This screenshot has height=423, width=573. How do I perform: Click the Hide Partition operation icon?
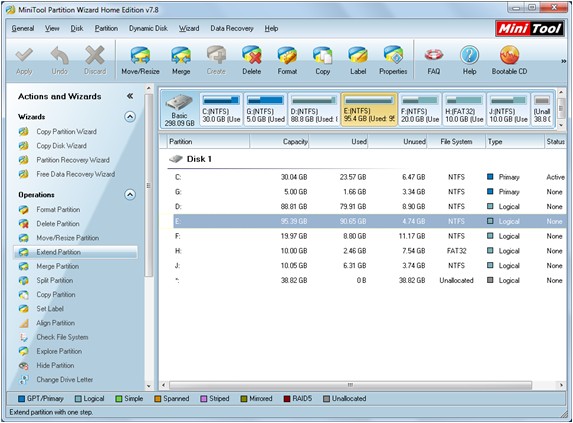coord(24,366)
